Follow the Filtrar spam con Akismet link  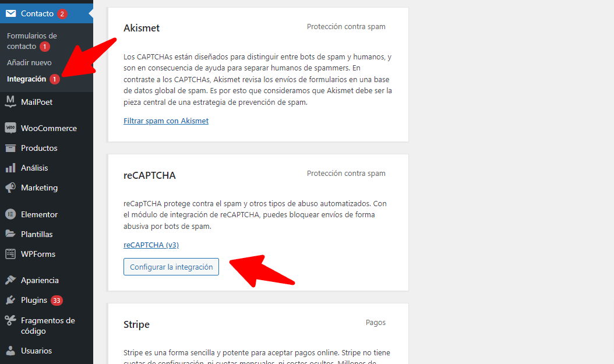[166, 121]
